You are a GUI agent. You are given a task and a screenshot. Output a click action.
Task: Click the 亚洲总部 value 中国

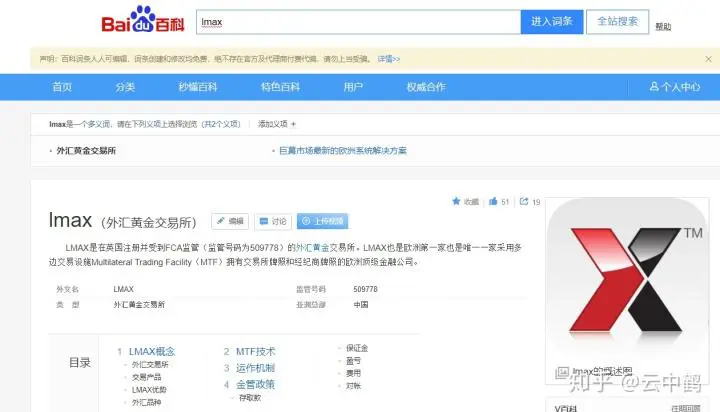[x=361, y=305]
